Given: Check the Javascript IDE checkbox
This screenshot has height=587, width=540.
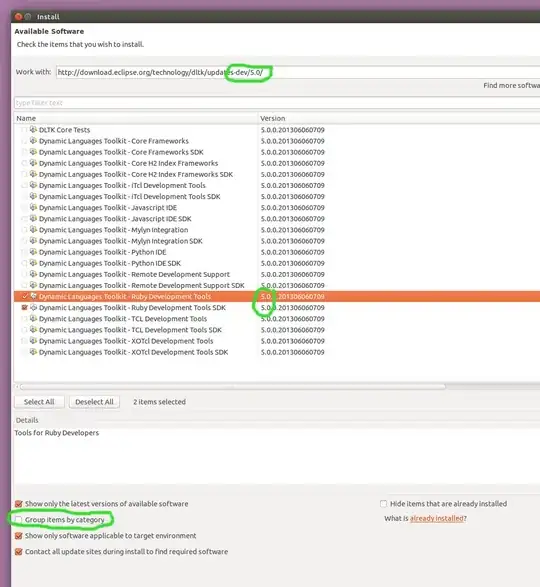Looking at the screenshot, I should (25, 208).
